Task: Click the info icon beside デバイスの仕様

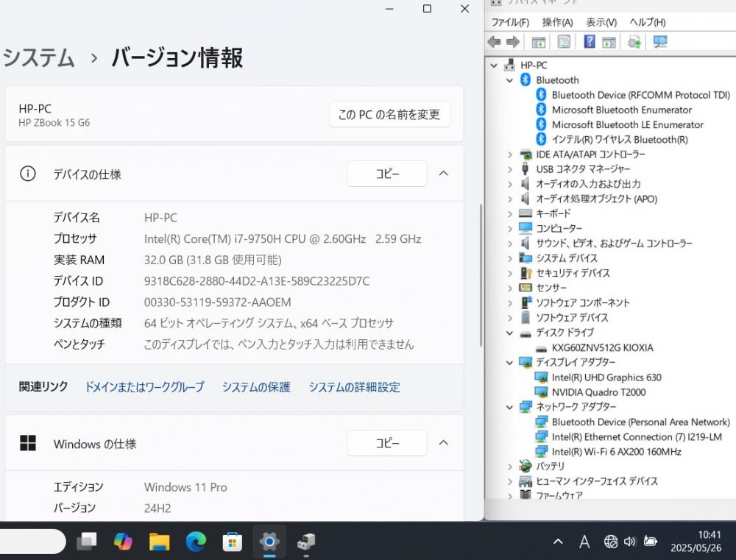Action: (x=28, y=174)
